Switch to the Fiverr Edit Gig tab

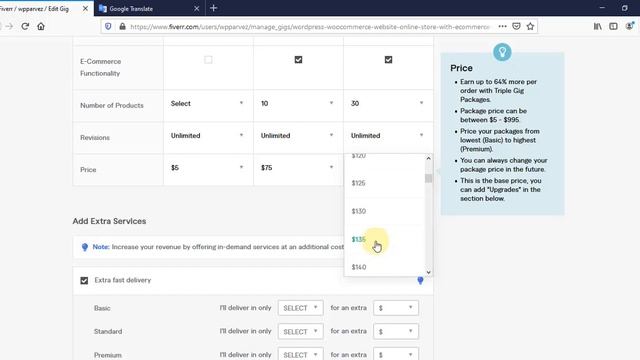point(42,9)
